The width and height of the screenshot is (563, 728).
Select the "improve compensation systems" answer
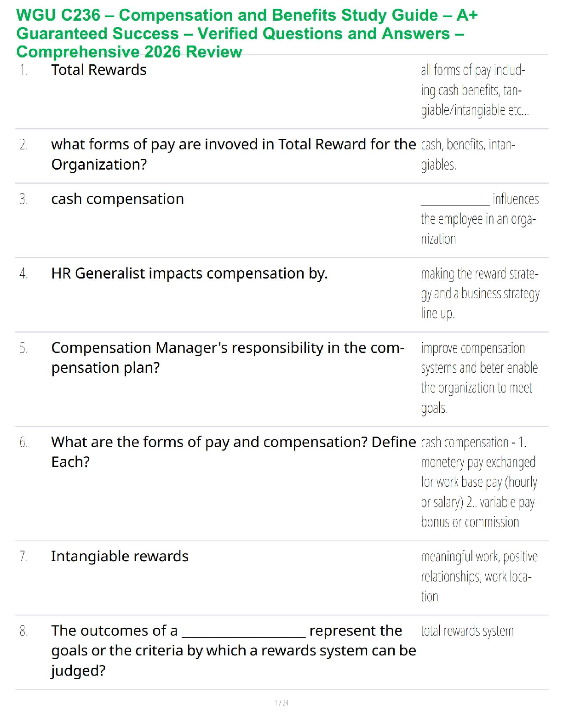pyautogui.click(x=479, y=378)
